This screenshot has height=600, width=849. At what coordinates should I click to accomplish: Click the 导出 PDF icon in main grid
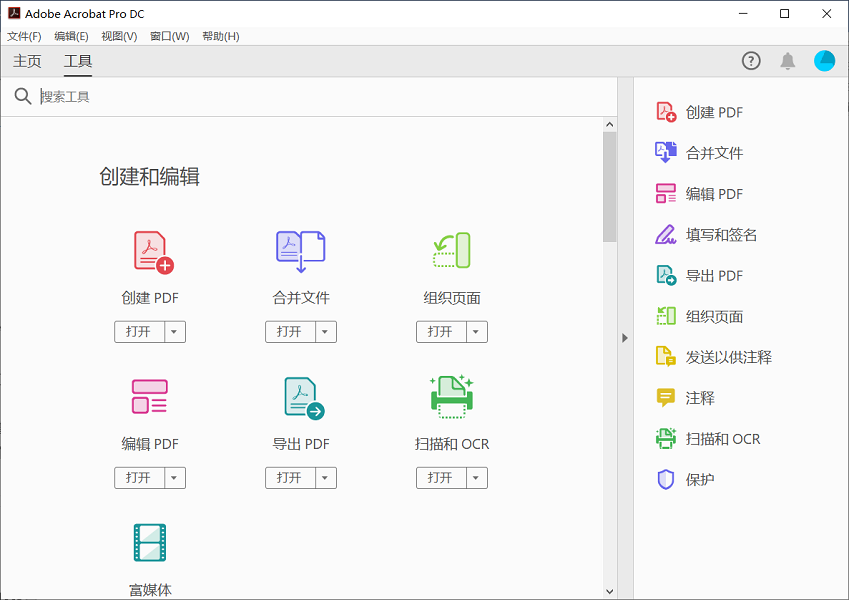(304, 398)
